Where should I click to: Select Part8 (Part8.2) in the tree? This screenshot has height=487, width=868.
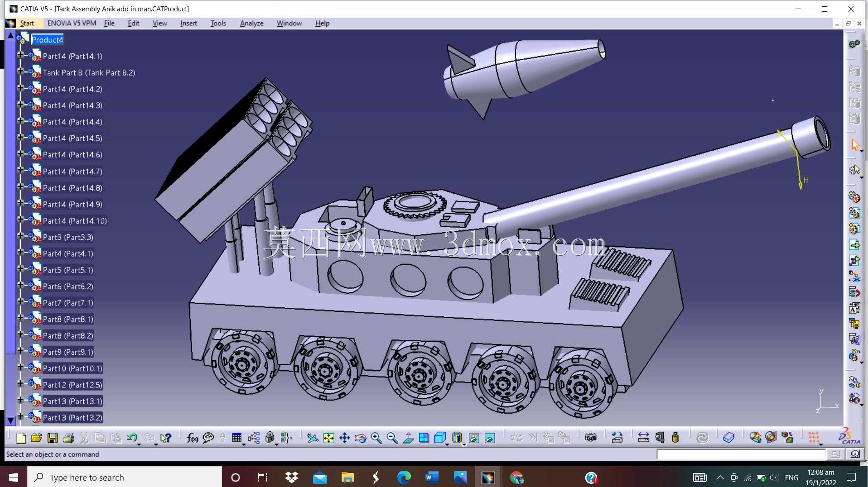tap(68, 336)
